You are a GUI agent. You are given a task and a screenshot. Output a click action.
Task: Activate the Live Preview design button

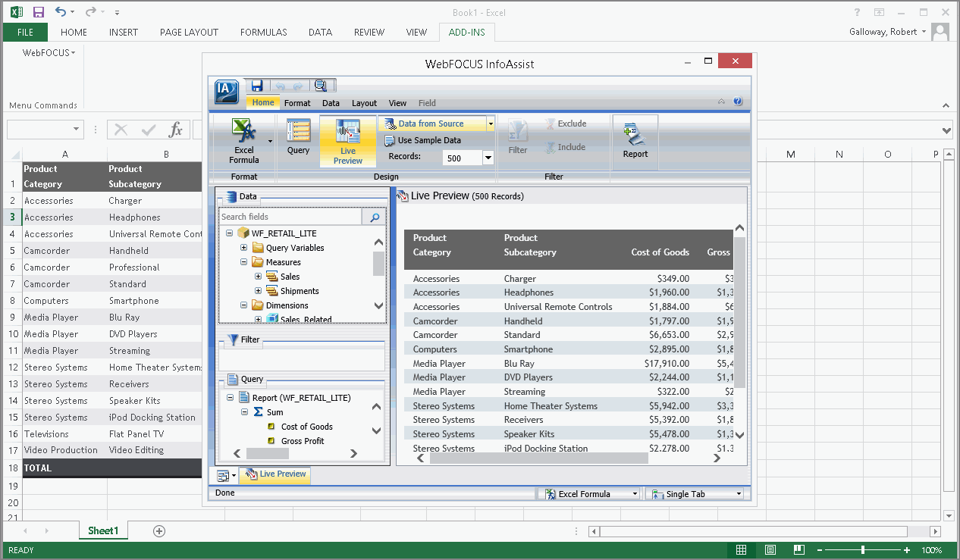[348, 142]
